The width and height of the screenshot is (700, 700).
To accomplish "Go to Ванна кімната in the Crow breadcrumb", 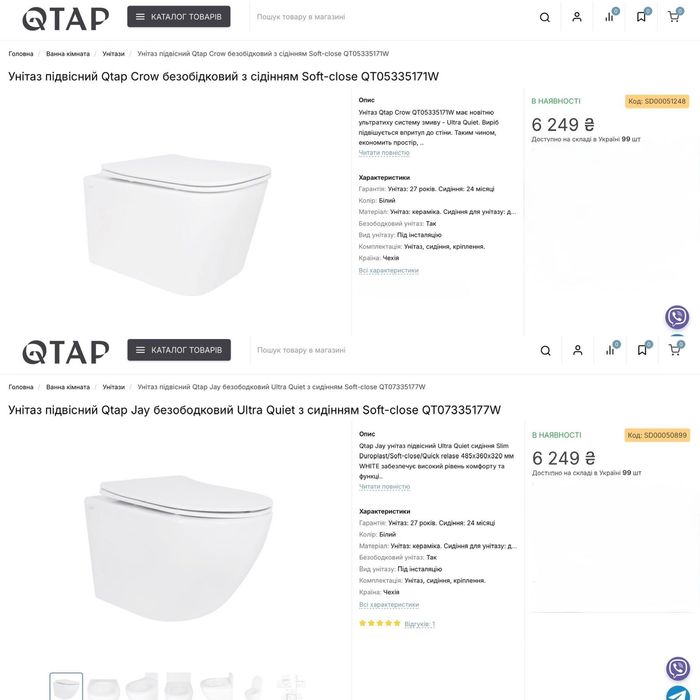I will [68, 54].
